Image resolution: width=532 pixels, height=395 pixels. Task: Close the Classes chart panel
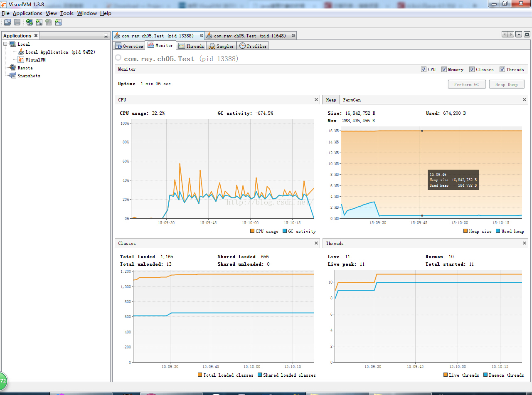[316, 243]
